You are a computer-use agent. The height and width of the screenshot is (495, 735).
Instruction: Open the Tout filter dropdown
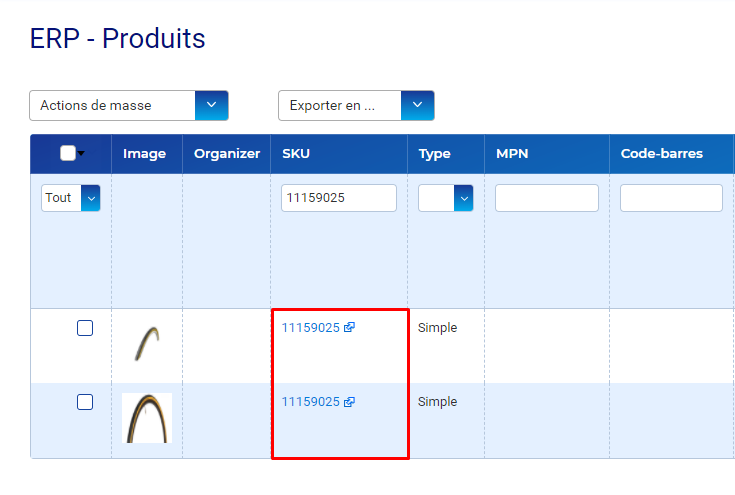click(x=71, y=198)
